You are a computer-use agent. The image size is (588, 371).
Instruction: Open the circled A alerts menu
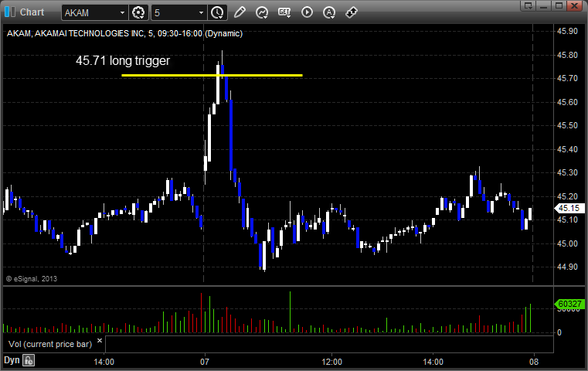329,12
